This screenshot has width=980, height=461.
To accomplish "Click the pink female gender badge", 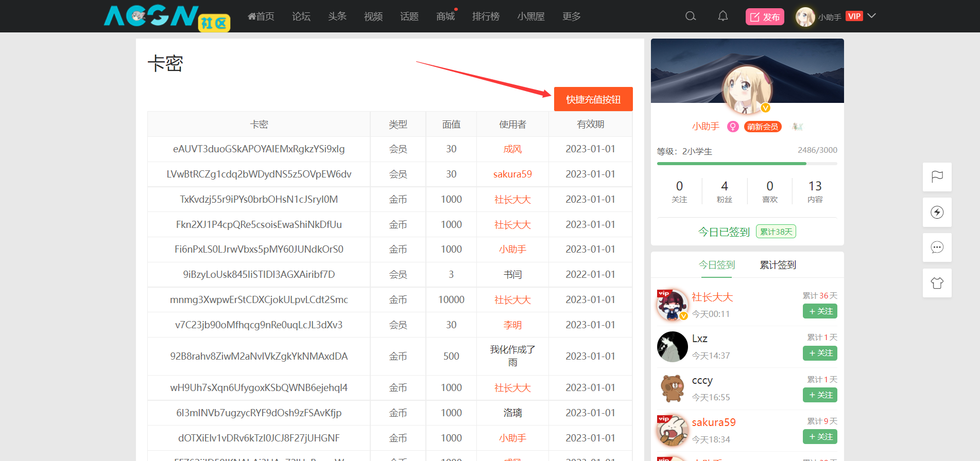I will pos(732,127).
